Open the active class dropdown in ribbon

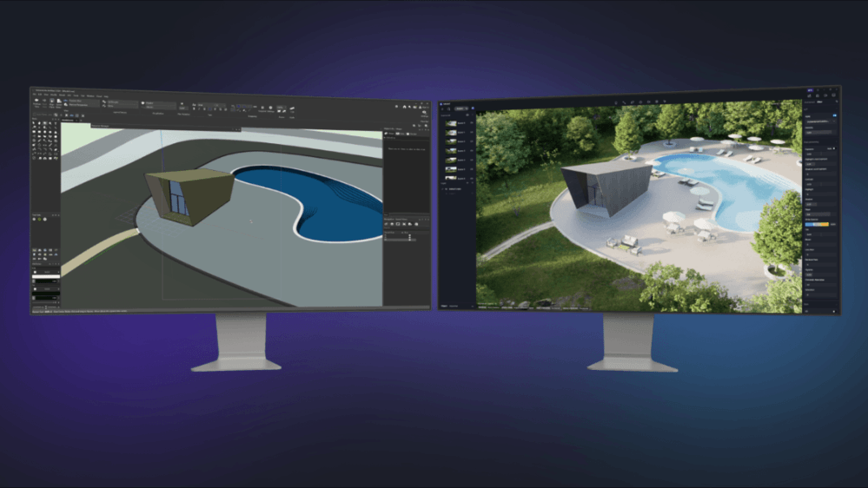click(123, 102)
